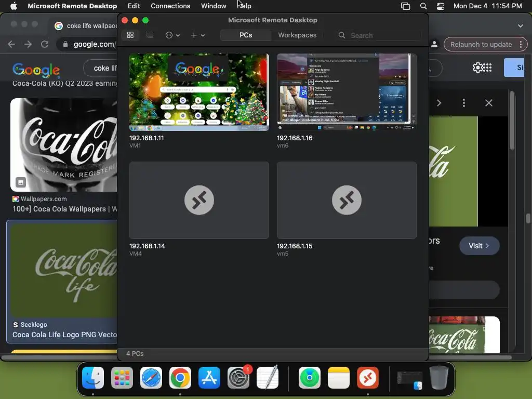
Task: Open Control Center in menu bar
Action: [441, 6]
